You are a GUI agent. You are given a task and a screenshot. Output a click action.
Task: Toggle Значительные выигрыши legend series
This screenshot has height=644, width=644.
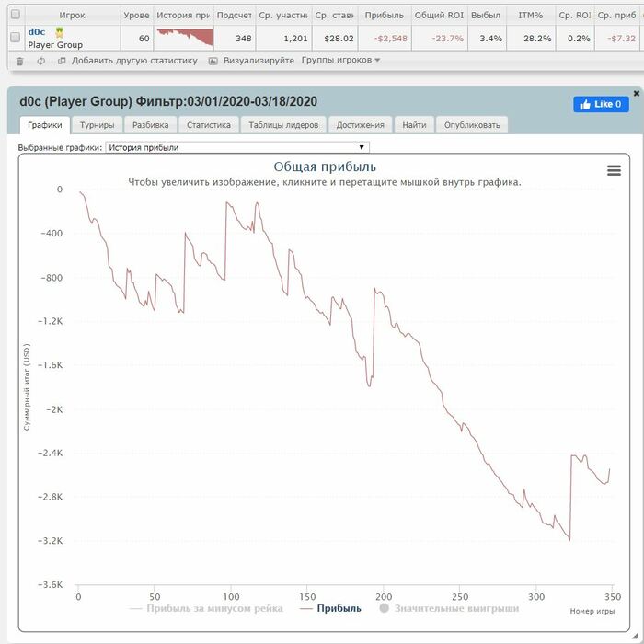[x=449, y=608]
